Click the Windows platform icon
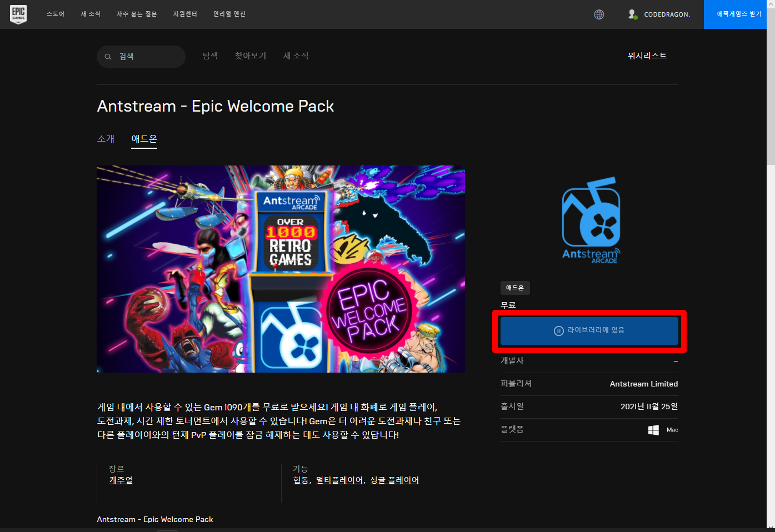This screenshot has height=532, width=775. coord(653,430)
